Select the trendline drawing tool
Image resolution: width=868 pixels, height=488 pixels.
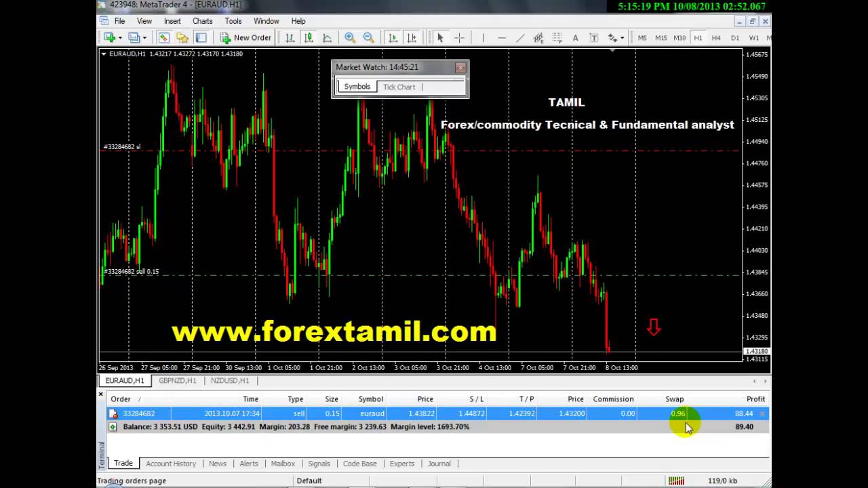point(520,38)
